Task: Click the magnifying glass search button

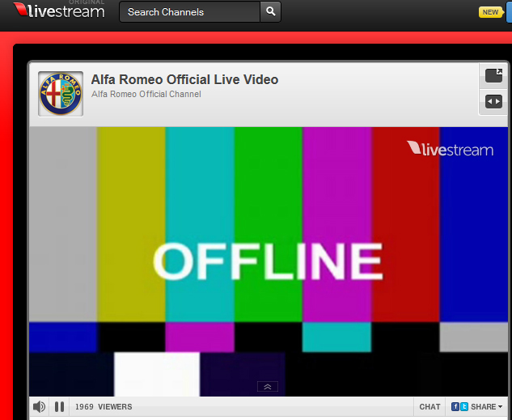Action: pos(270,12)
